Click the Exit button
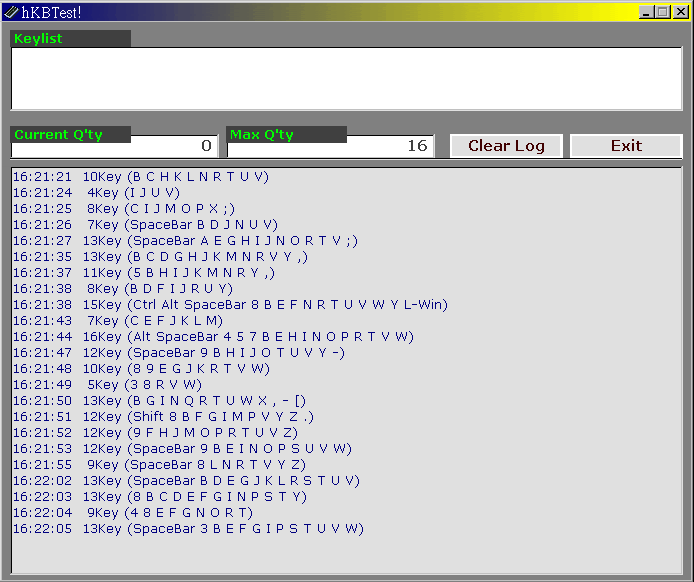Screen dimensions: 694x582 click(x=626, y=146)
